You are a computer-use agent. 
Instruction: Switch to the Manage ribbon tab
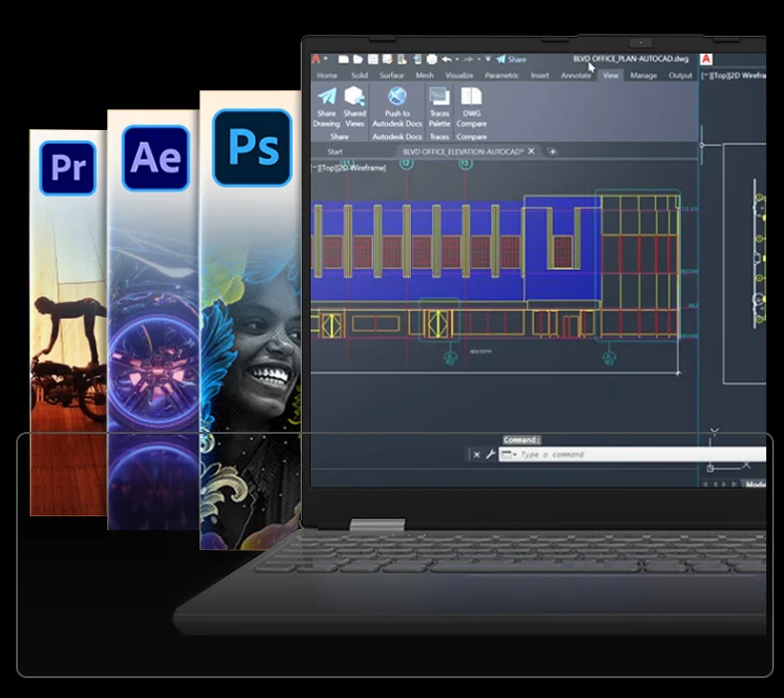click(643, 75)
